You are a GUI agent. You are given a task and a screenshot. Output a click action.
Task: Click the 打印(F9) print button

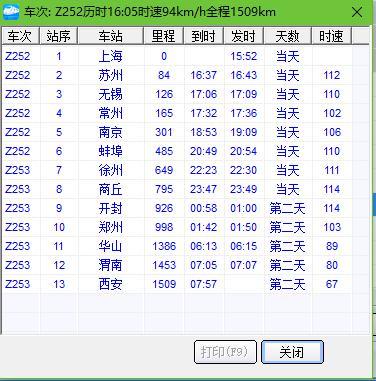click(x=225, y=352)
